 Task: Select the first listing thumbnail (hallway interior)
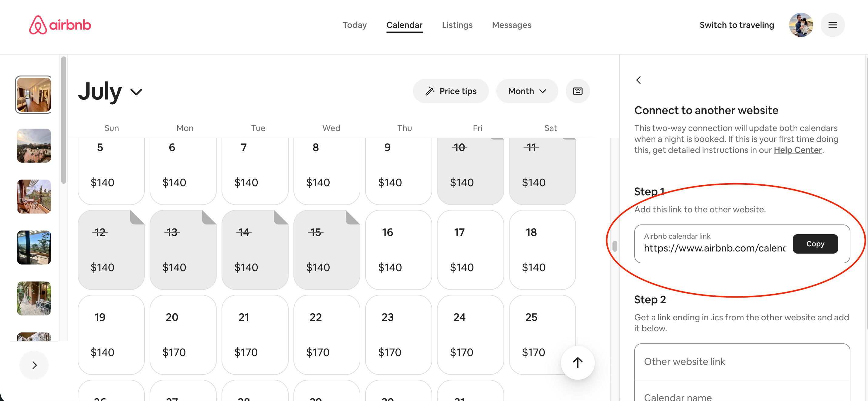34,95
